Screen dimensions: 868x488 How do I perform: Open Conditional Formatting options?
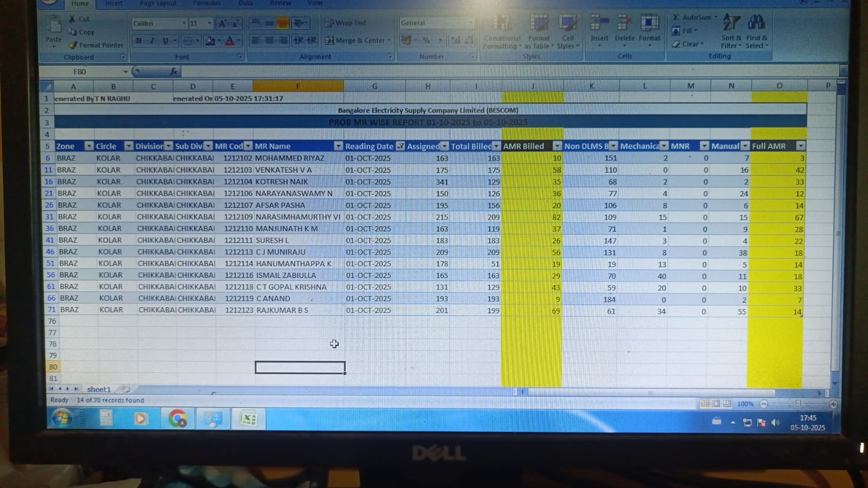coord(502,31)
